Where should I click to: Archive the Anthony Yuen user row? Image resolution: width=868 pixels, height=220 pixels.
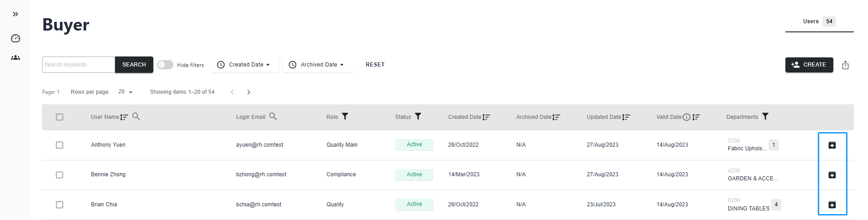click(832, 145)
